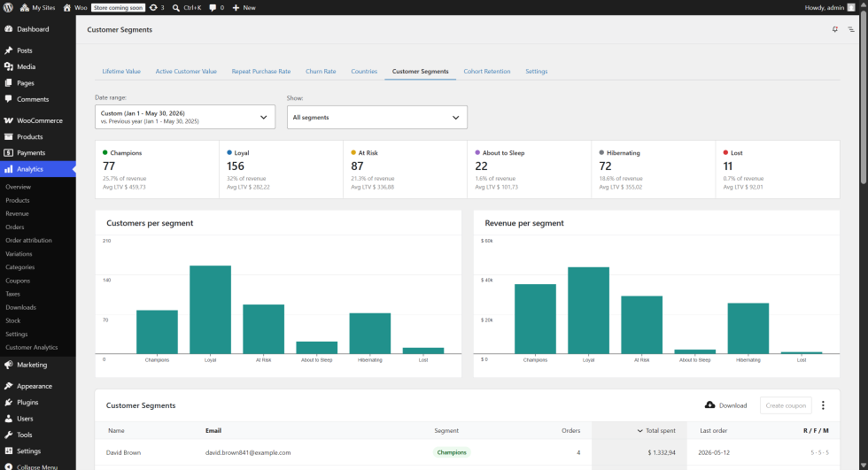Open the table's three-dot options menu
Image resolution: width=868 pixels, height=470 pixels.
(x=823, y=405)
